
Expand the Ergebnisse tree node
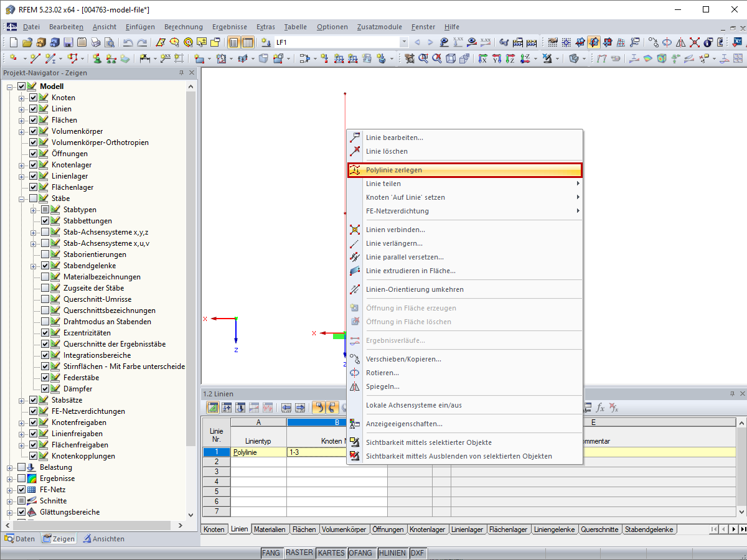pos(10,478)
